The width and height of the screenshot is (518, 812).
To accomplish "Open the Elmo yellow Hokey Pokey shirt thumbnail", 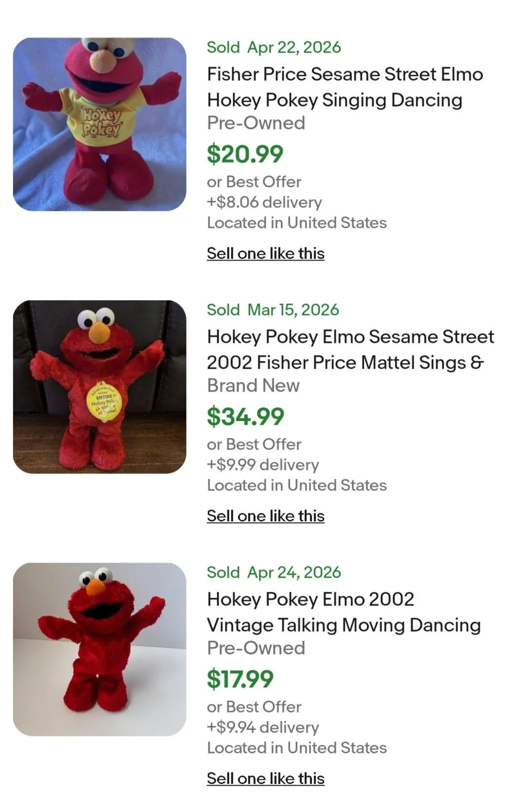I will 99,124.
